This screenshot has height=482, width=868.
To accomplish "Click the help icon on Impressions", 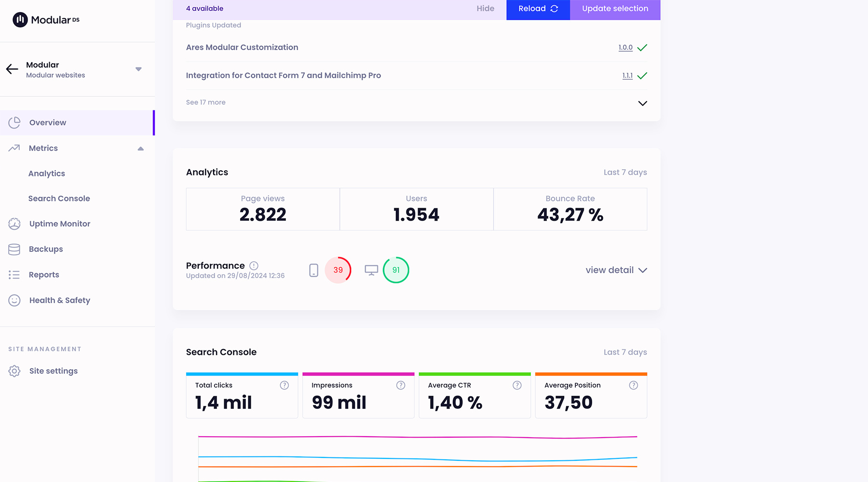I will 401,385.
